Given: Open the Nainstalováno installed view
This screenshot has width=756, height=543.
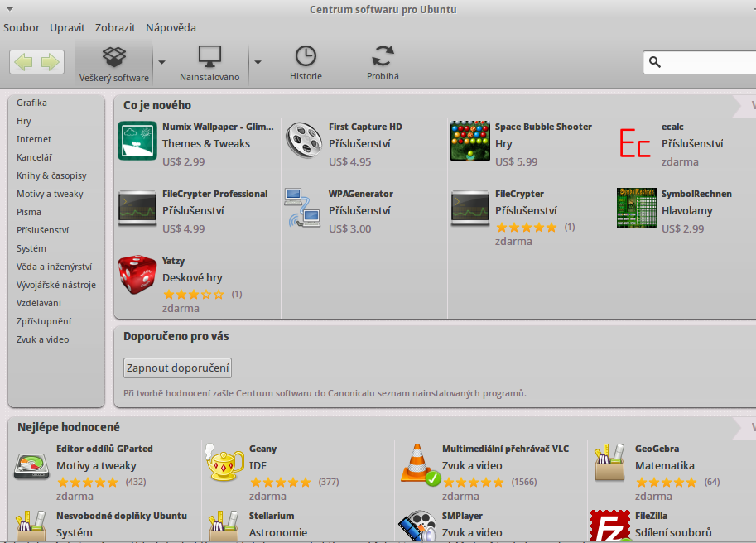Looking at the screenshot, I should tap(209, 64).
